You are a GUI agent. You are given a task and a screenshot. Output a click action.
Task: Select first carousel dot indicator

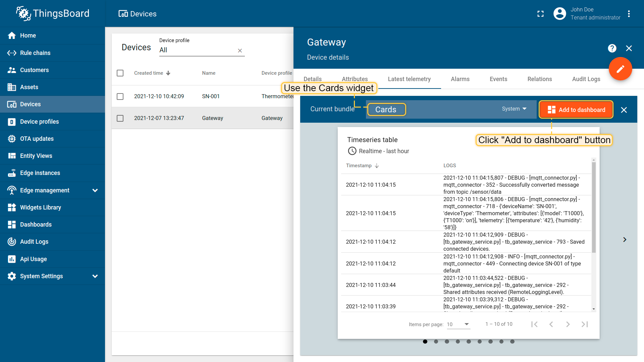tap(425, 342)
